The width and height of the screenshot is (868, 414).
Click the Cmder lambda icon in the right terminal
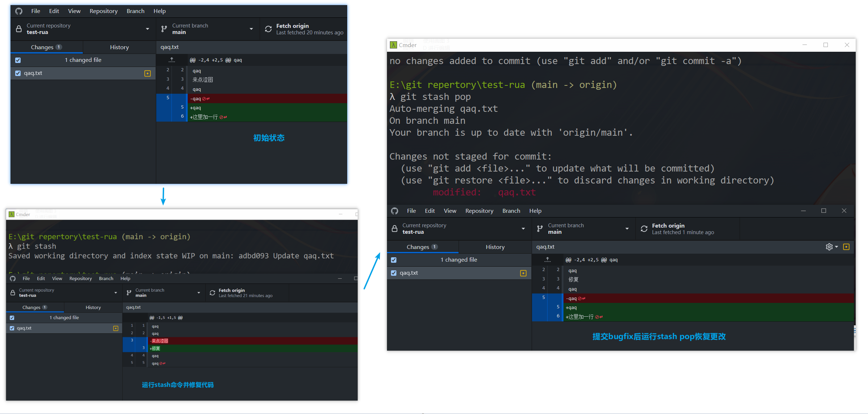pyautogui.click(x=393, y=45)
